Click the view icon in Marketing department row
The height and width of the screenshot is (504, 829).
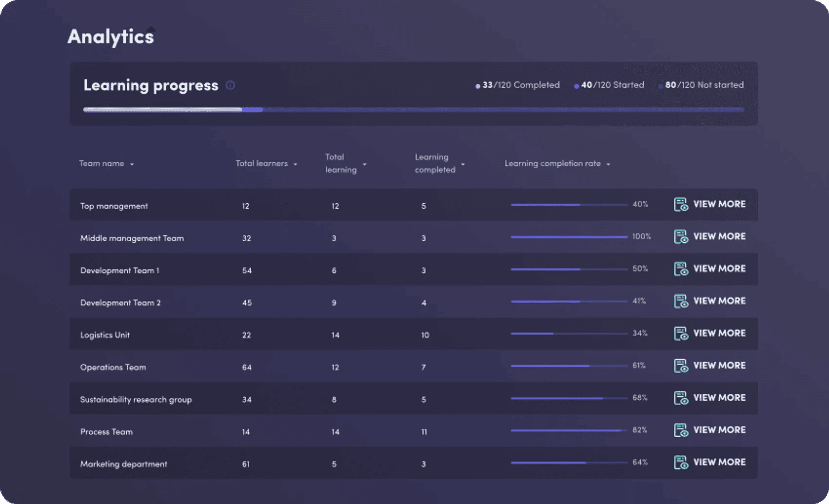click(x=681, y=463)
